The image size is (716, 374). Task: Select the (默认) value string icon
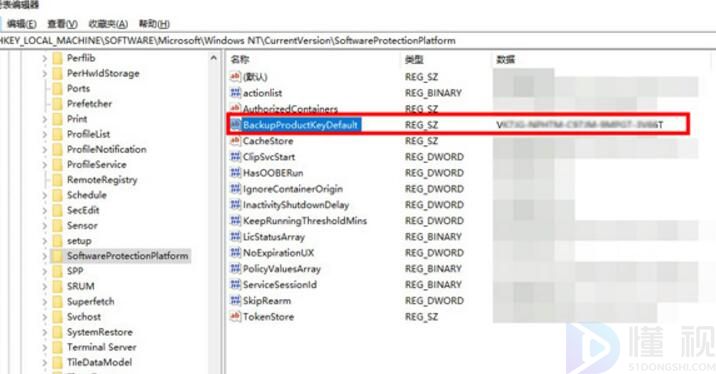point(235,76)
